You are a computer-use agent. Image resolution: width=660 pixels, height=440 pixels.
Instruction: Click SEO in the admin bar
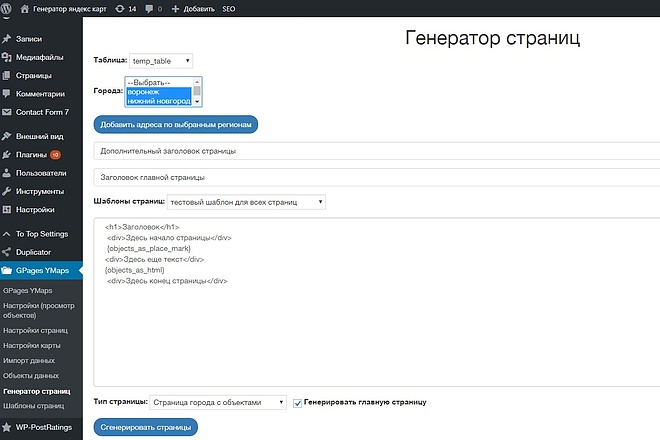click(229, 8)
